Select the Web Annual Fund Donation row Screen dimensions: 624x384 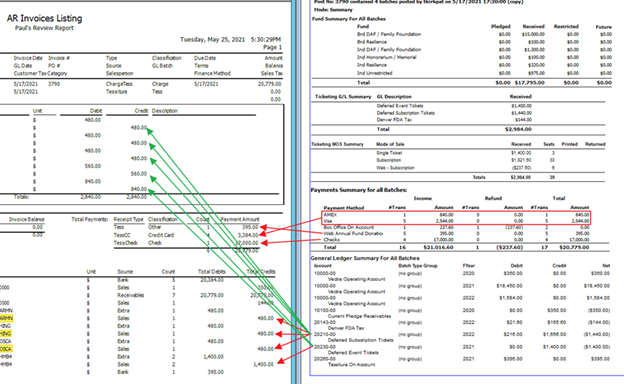456,234
